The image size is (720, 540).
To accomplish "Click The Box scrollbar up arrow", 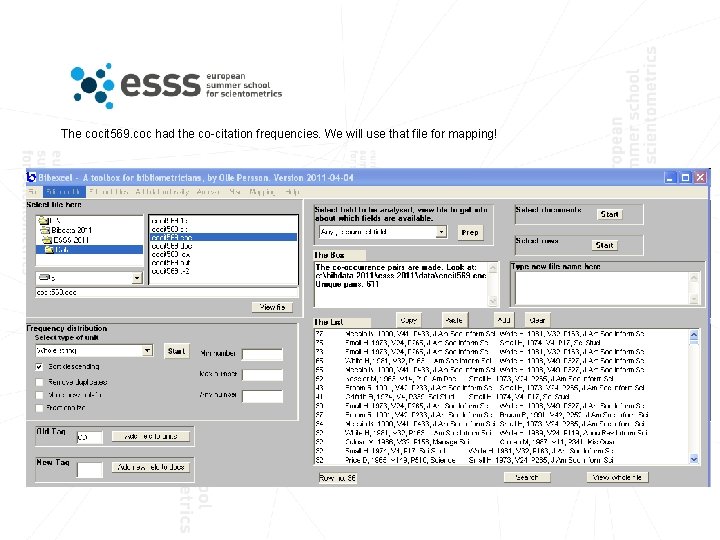I will tap(493, 268).
